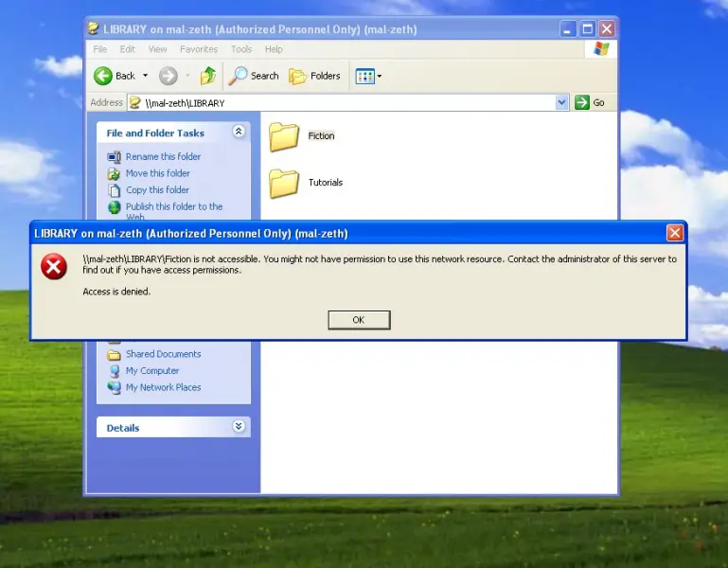
Task: Maximize the LIBRARY explorer window
Action: pyautogui.click(x=587, y=28)
